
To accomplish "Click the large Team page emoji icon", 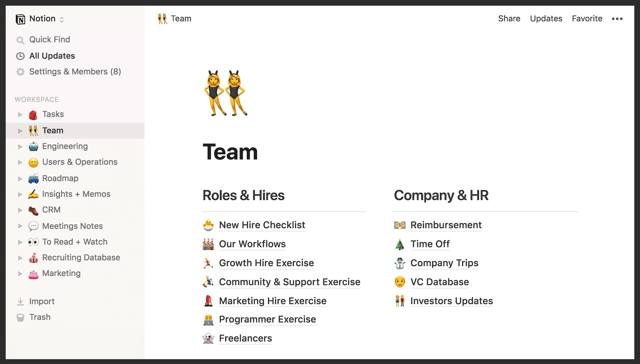I will pyautogui.click(x=226, y=93).
